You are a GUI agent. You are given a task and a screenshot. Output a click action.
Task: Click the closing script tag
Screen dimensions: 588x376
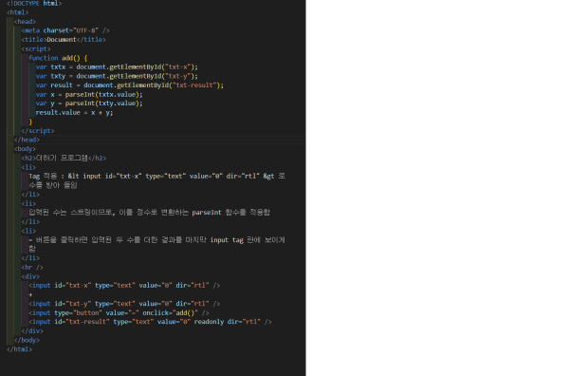[x=38, y=131]
